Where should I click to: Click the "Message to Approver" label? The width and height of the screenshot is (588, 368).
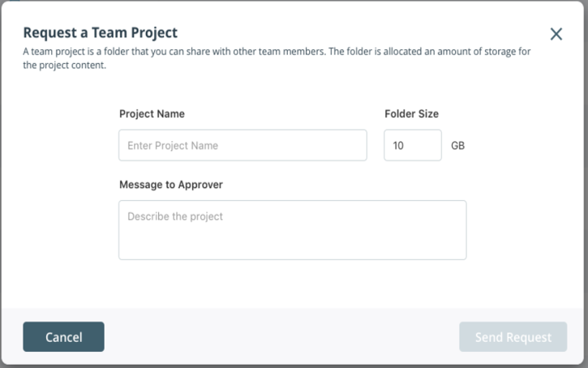pyautogui.click(x=170, y=185)
